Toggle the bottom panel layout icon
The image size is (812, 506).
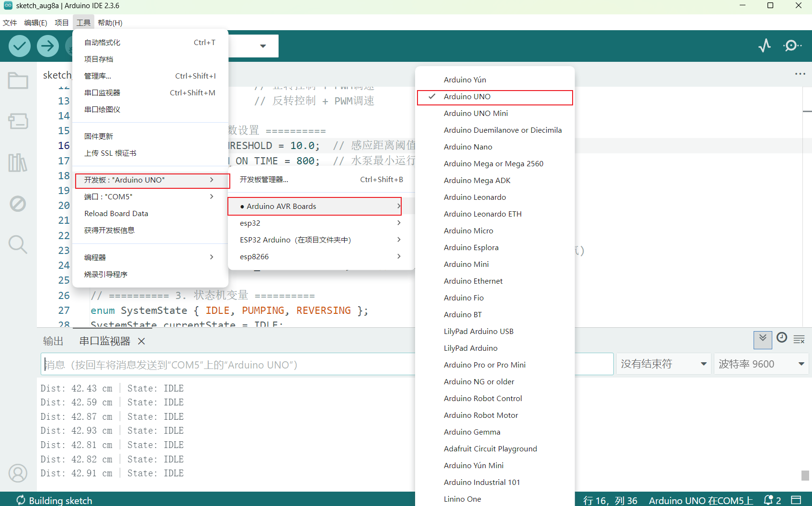796,500
